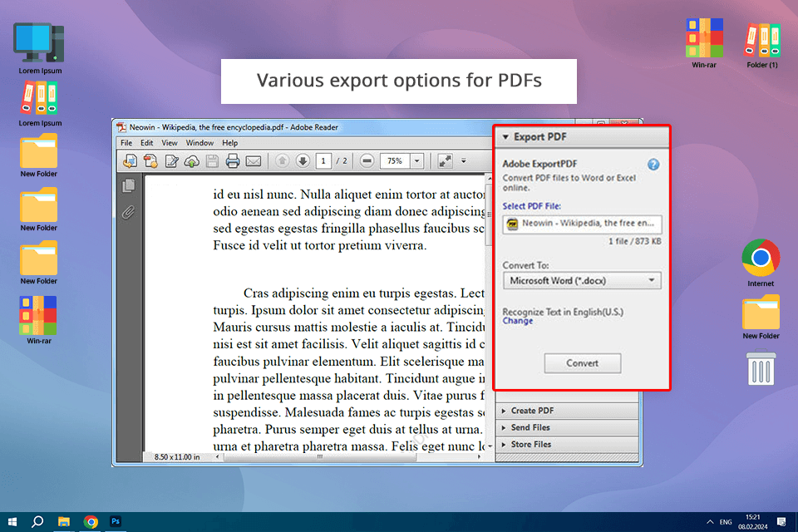Click the cloud upload toolbar icon
Viewport: 798px width, 532px height.
coord(192,161)
